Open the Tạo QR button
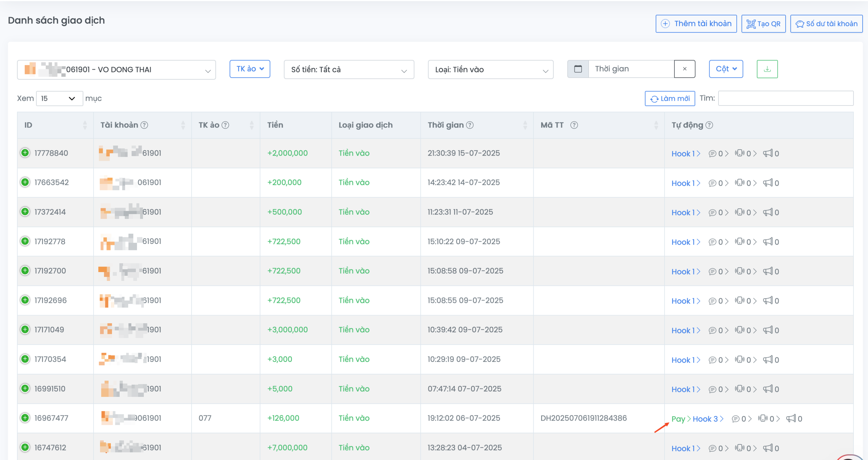The width and height of the screenshot is (868, 460). (764, 24)
